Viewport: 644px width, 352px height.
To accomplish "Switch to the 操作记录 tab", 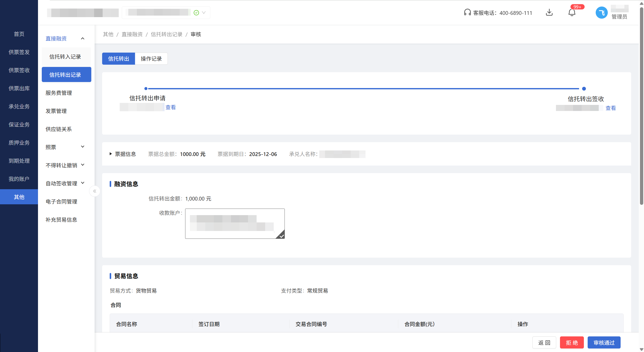I will 151,59.
